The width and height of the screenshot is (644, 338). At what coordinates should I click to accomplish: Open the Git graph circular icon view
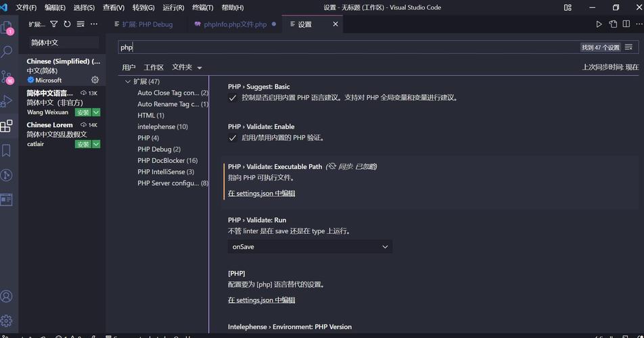click(x=7, y=175)
